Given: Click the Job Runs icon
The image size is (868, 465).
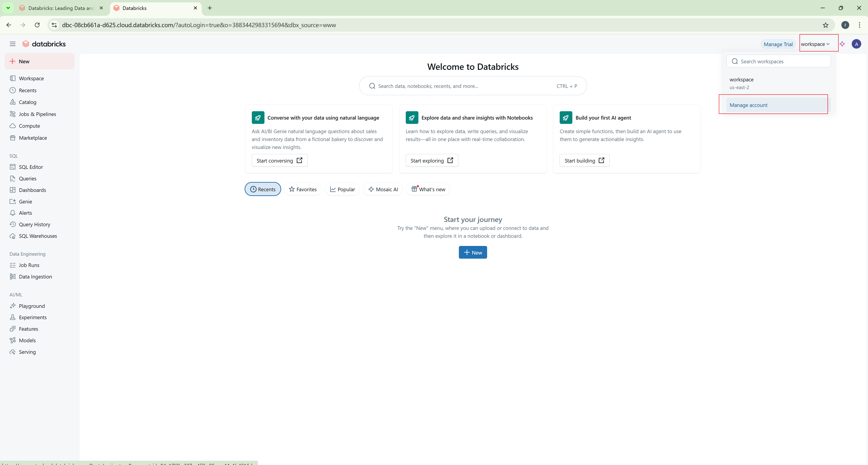Looking at the screenshot, I should [13, 265].
